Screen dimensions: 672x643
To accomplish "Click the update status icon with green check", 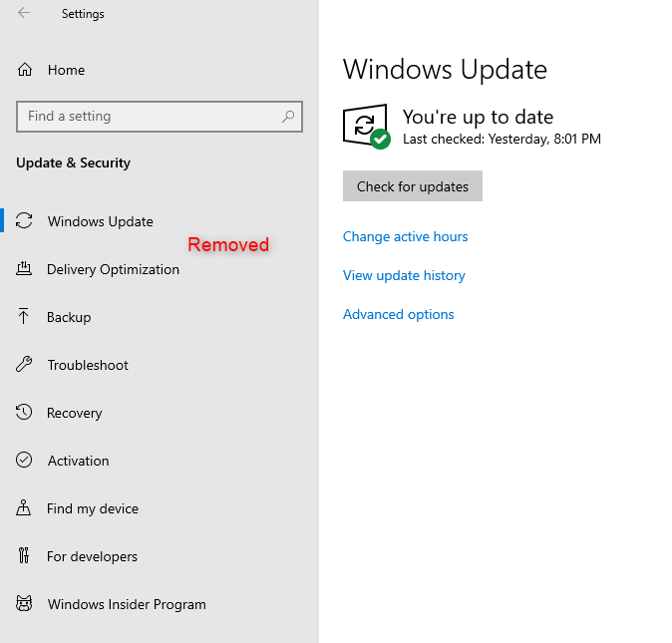I will coord(367,127).
